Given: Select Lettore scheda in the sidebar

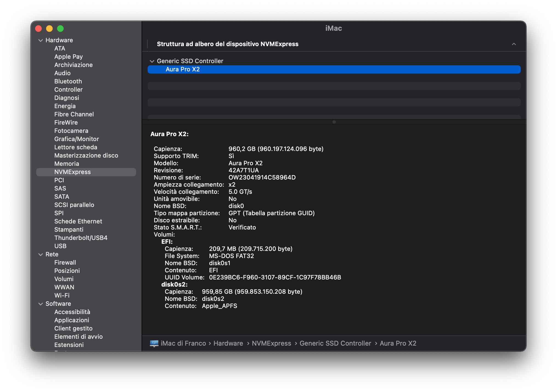Looking at the screenshot, I should 76,147.
